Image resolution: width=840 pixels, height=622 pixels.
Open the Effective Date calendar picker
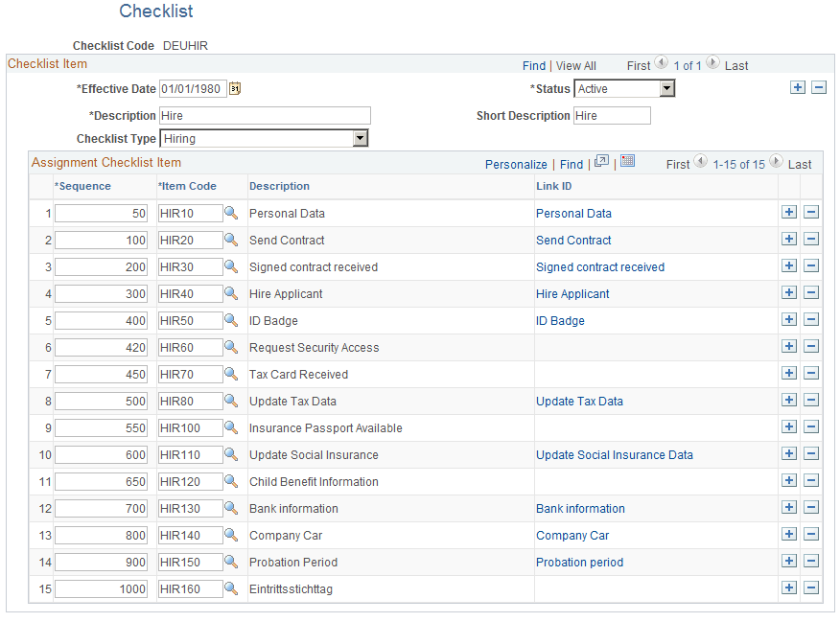[235, 88]
